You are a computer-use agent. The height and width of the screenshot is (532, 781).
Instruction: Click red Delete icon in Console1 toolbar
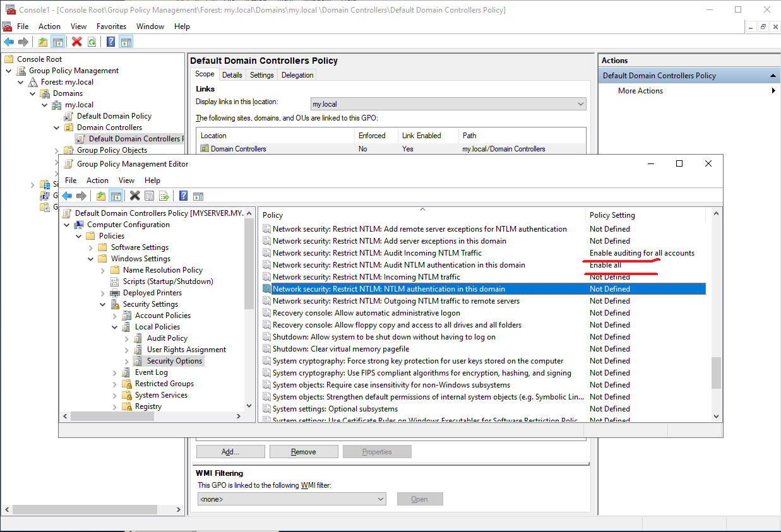77,42
